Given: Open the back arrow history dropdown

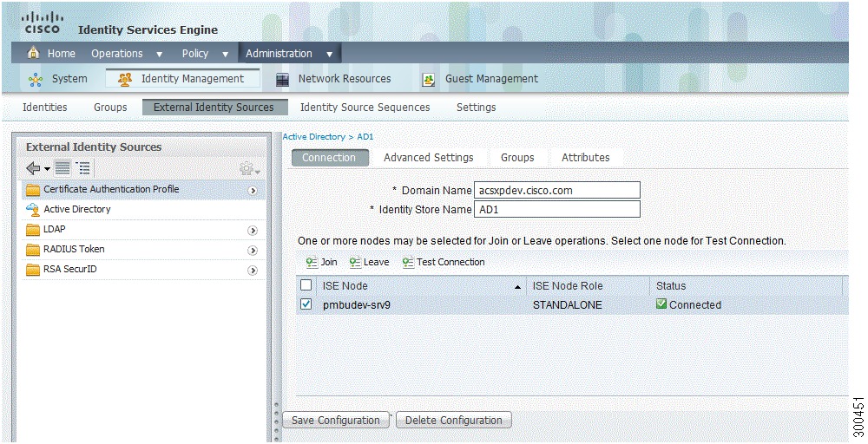Looking at the screenshot, I should (47, 169).
